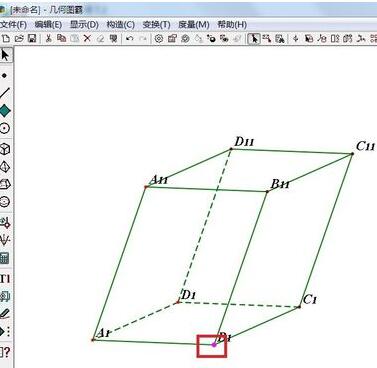Open the 帮助(H) menu

coord(232,25)
